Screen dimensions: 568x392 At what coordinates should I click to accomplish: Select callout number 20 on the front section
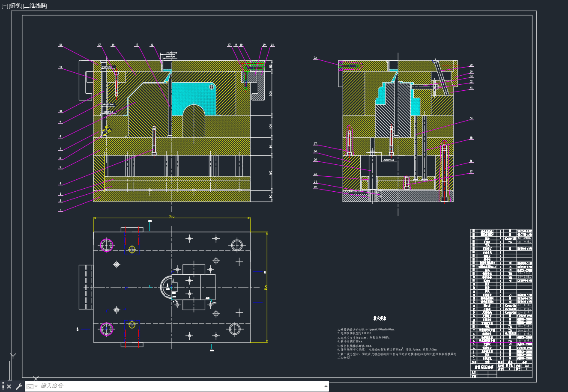pyautogui.click(x=264, y=45)
